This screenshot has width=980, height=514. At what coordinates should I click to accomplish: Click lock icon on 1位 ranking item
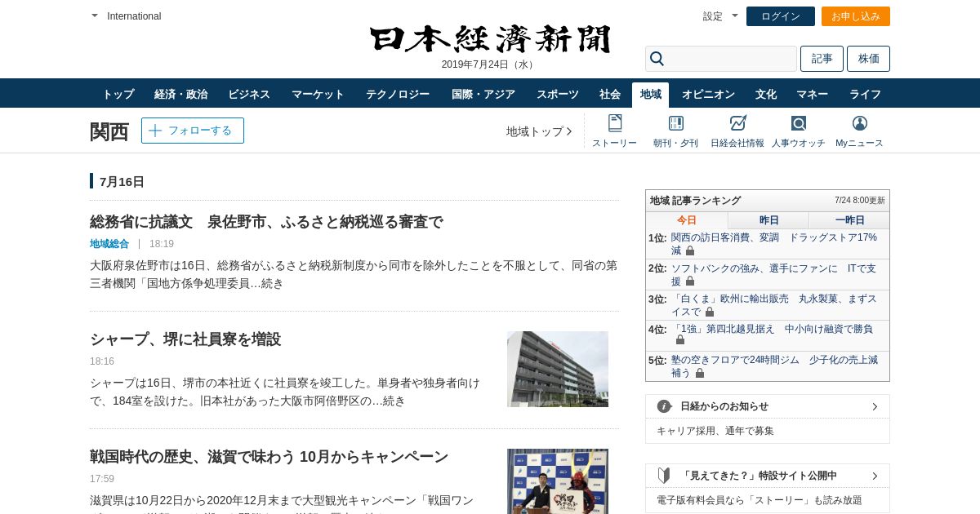690,251
